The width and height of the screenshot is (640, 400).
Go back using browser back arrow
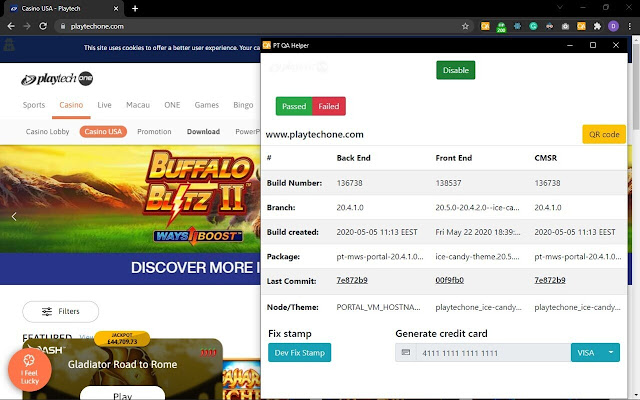pyautogui.click(x=11, y=26)
